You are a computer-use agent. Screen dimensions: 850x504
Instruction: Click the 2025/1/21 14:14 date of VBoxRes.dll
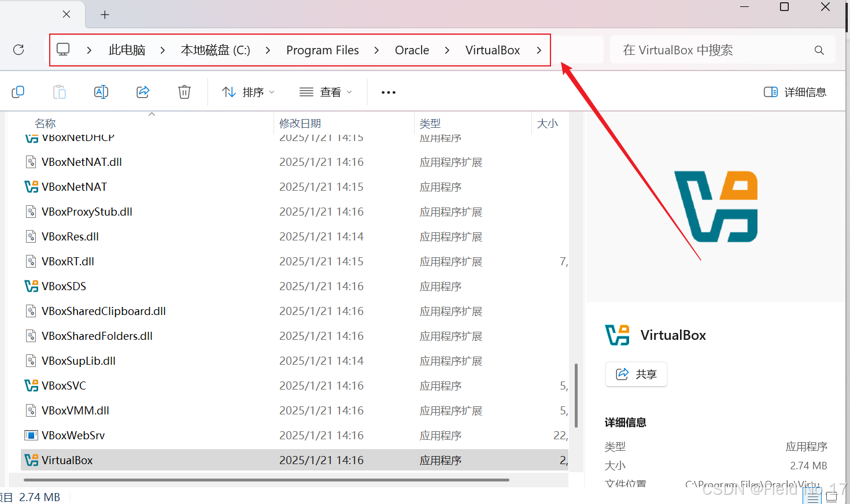pyautogui.click(x=321, y=236)
